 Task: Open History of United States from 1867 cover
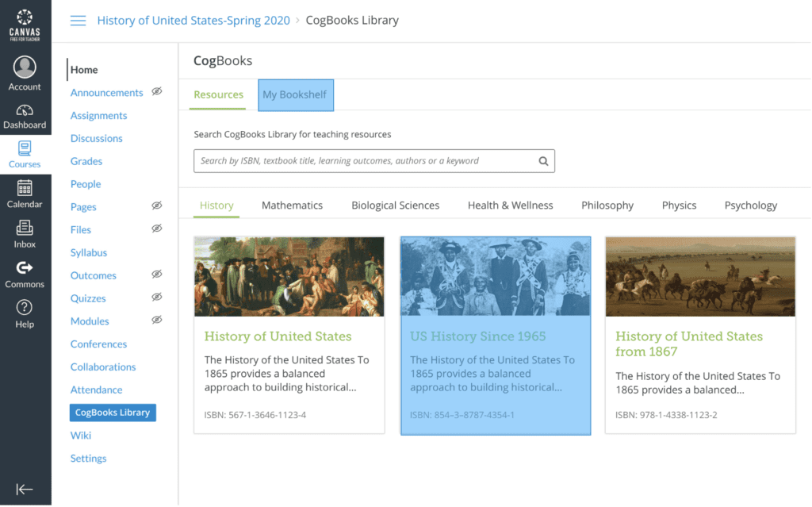click(700, 276)
